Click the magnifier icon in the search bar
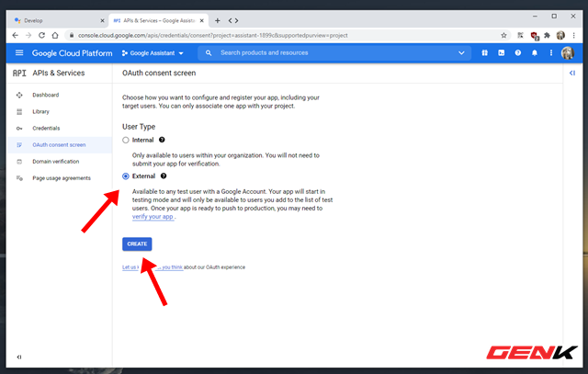 tap(209, 53)
